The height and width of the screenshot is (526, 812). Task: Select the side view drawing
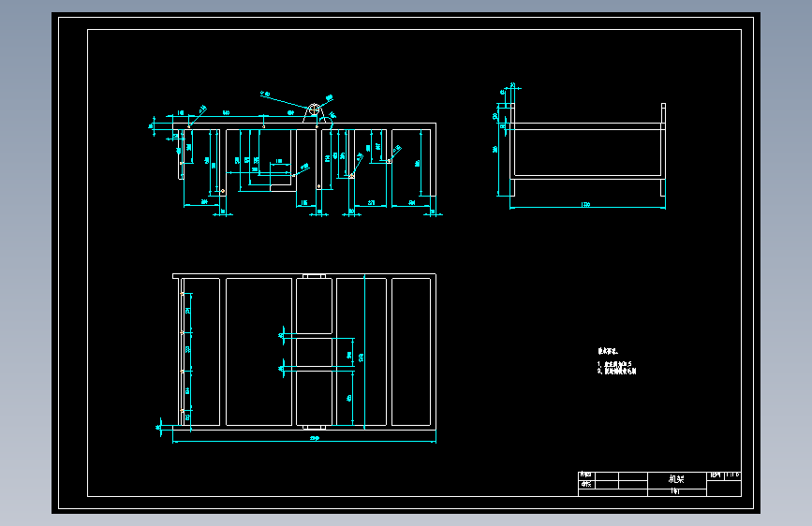coord(581,147)
